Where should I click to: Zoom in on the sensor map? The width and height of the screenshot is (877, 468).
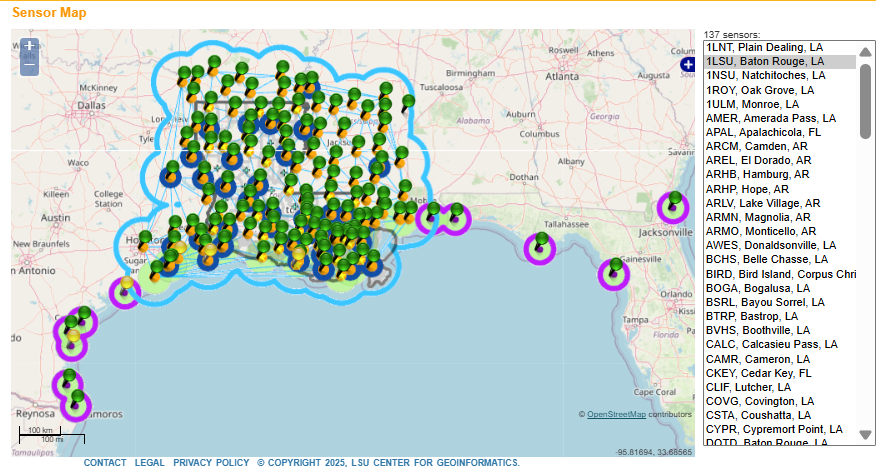(30, 45)
